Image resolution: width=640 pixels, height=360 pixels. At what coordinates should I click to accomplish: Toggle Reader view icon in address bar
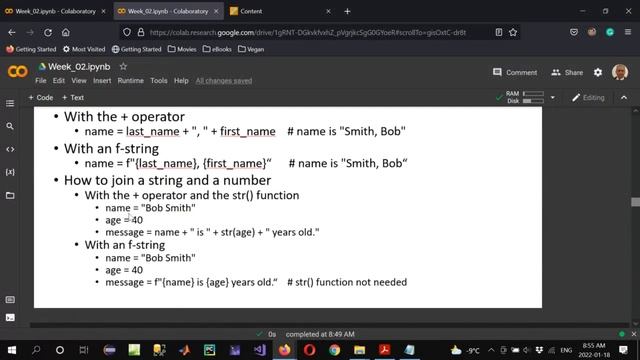pos(499,32)
